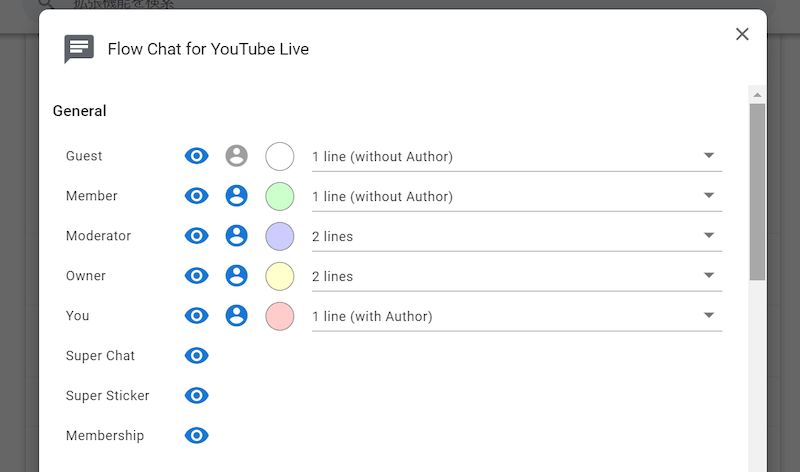Viewport: 800px width, 472px height.
Task: Hide Moderator messages via eye icon
Action: pos(197,236)
